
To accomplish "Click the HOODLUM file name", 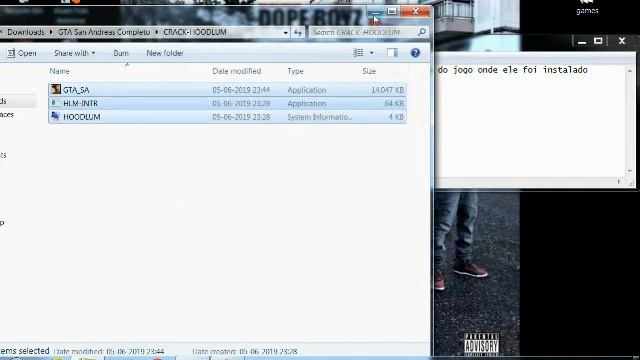I will tap(82, 117).
